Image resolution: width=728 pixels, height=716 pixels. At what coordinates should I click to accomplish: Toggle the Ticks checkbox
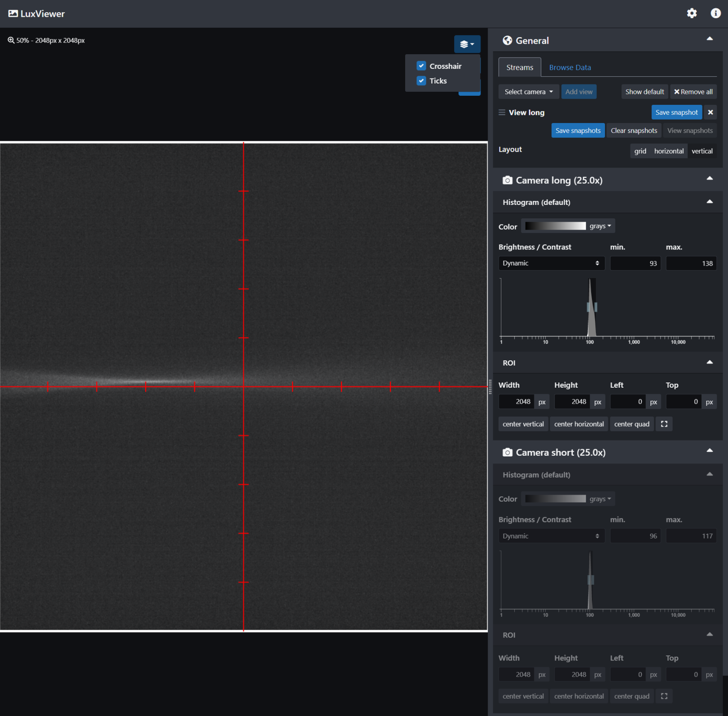(x=421, y=81)
